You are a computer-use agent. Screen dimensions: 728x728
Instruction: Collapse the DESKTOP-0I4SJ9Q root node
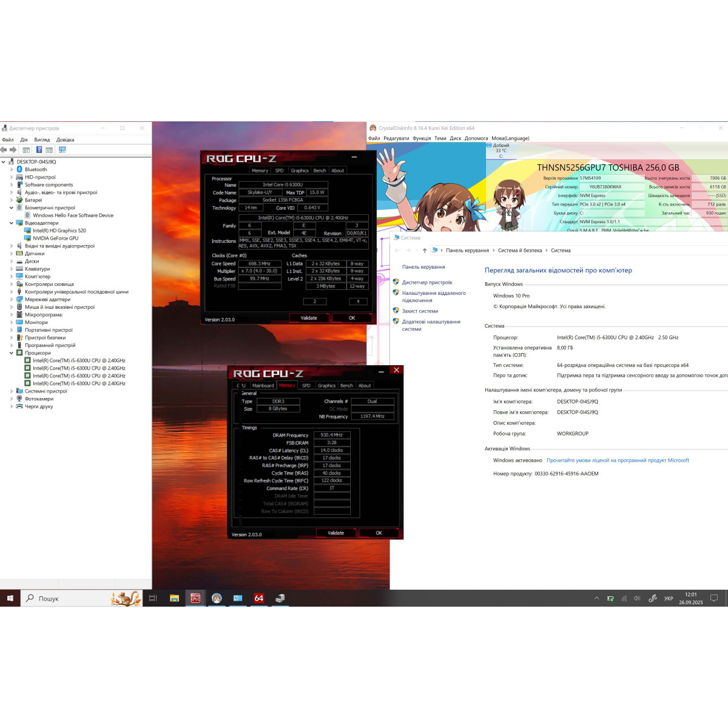[4, 162]
